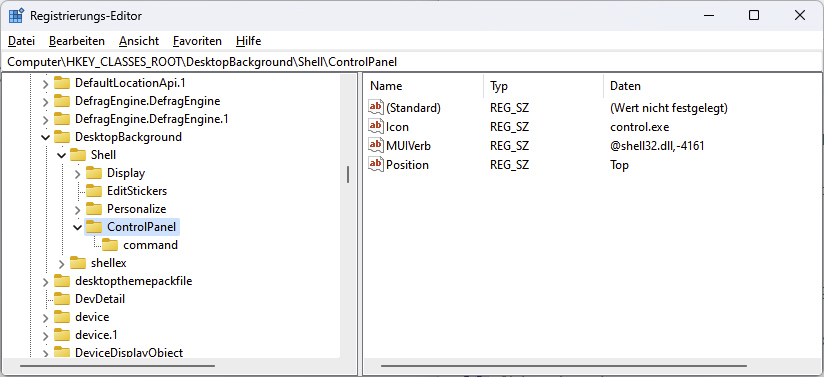824x377 pixels.
Task: Collapse the Shell key
Action: tap(62, 155)
